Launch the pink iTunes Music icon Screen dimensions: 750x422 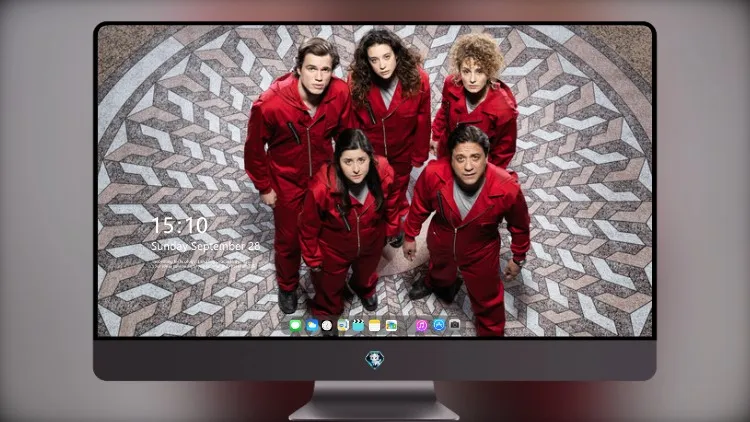coord(421,325)
